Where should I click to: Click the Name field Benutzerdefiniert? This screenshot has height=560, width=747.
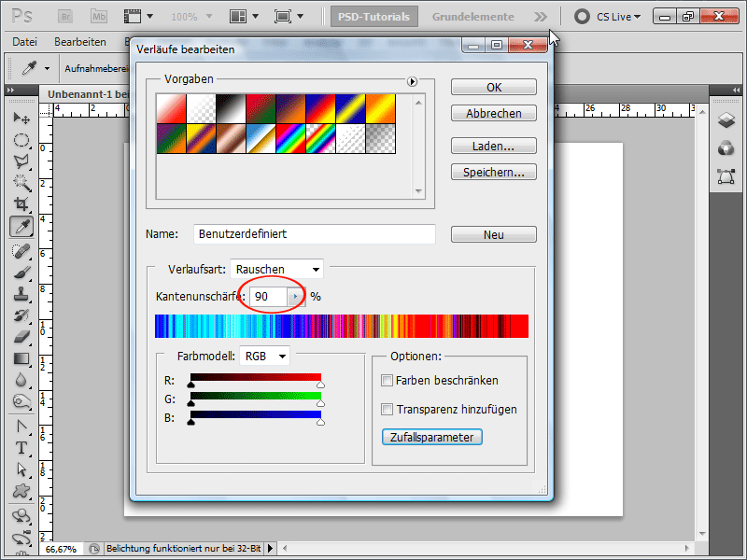coord(315,234)
